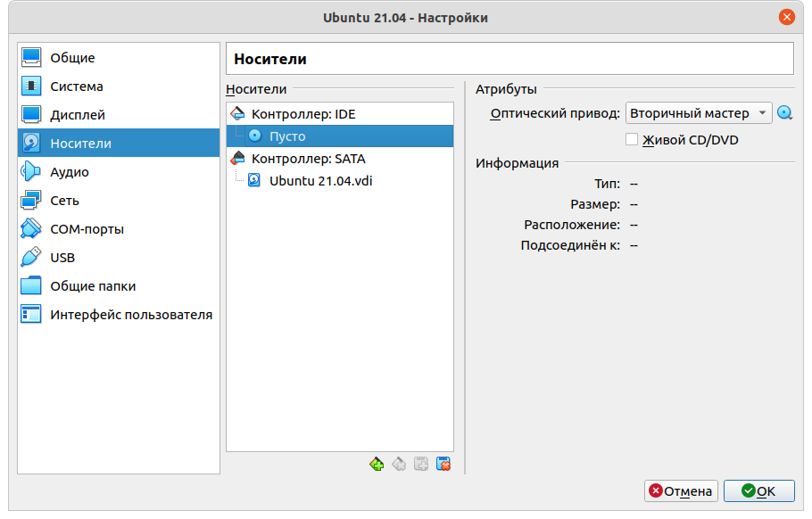Screen dimensions: 812x519
Task: Confirm settings with the OK button
Action: coord(758,490)
